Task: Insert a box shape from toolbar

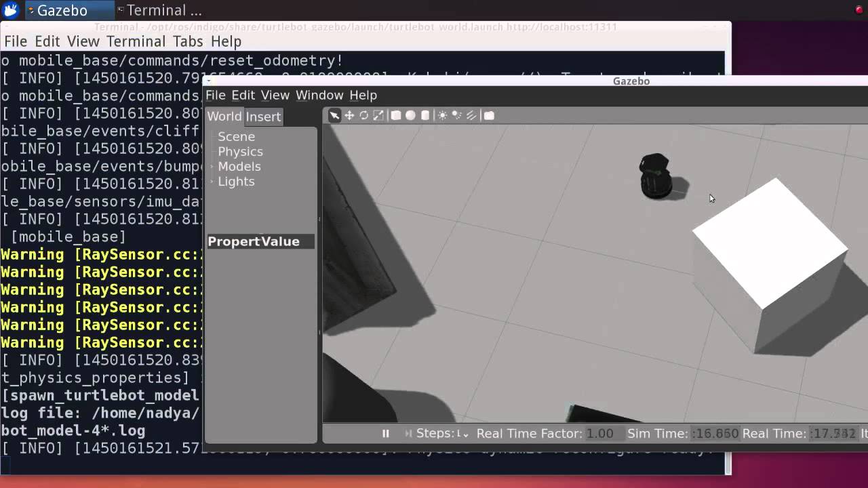Action: tap(396, 115)
